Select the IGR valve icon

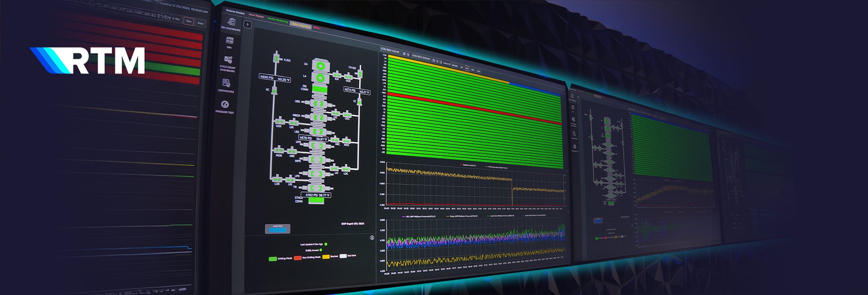(x=337, y=75)
